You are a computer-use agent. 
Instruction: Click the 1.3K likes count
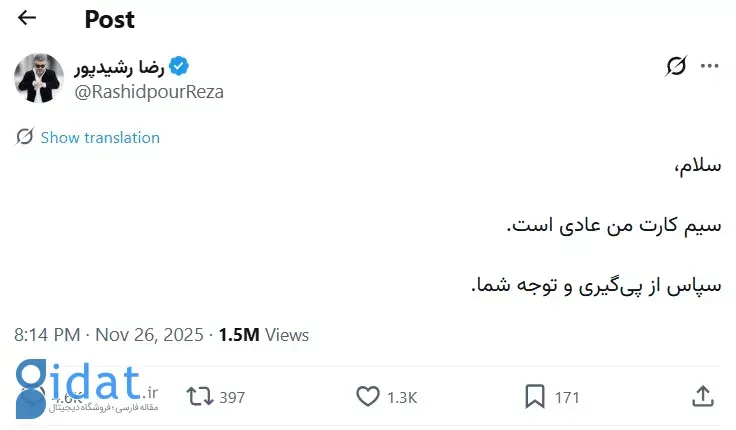coord(401,398)
